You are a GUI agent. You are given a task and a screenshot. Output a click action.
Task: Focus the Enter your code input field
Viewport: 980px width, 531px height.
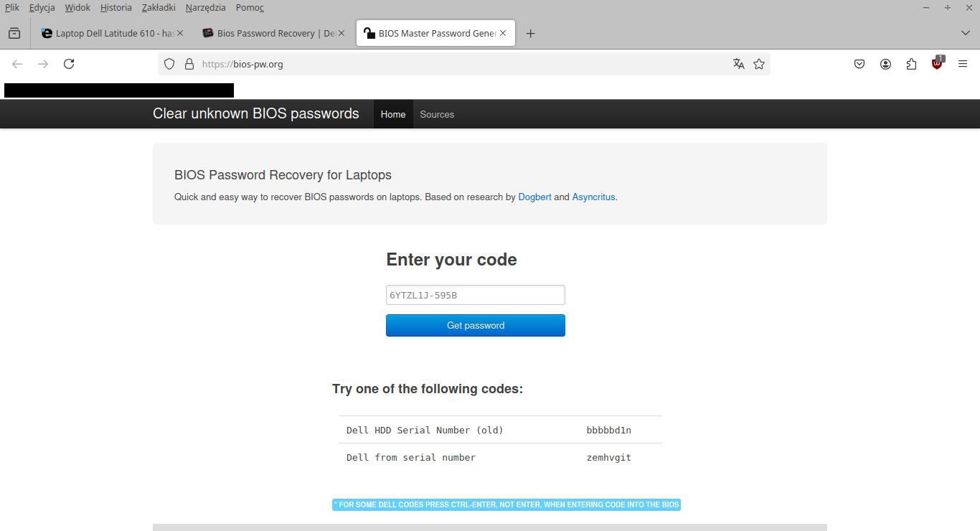pos(476,295)
